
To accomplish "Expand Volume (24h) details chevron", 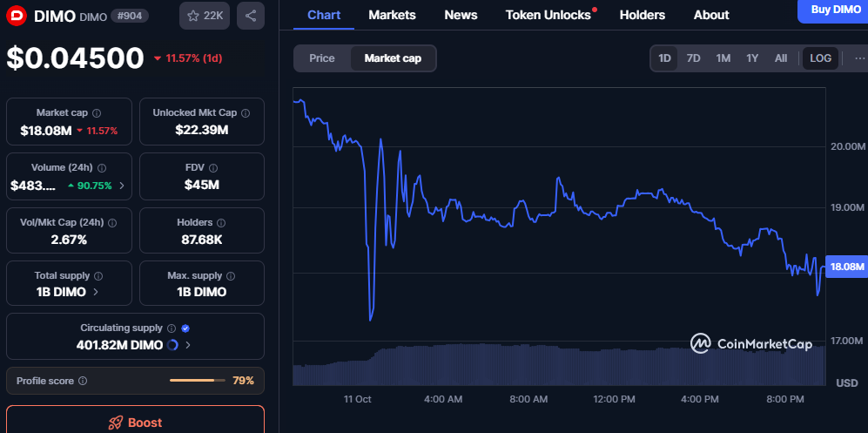I will pyautogui.click(x=122, y=186).
